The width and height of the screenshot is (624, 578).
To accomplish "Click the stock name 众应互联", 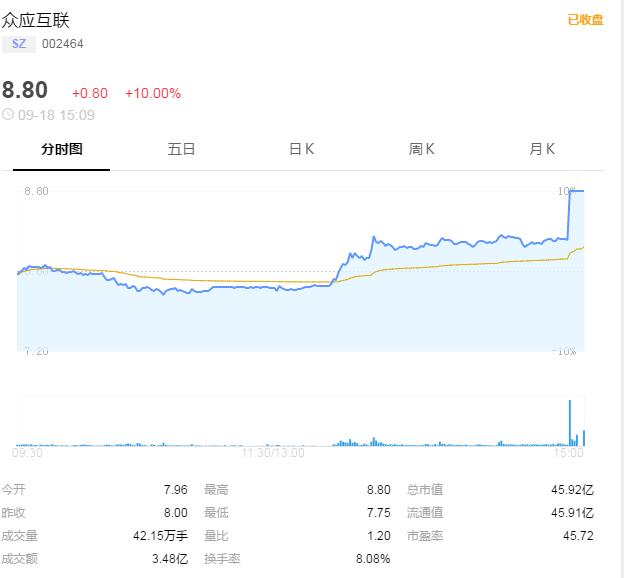I will pyautogui.click(x=35, y=20).
